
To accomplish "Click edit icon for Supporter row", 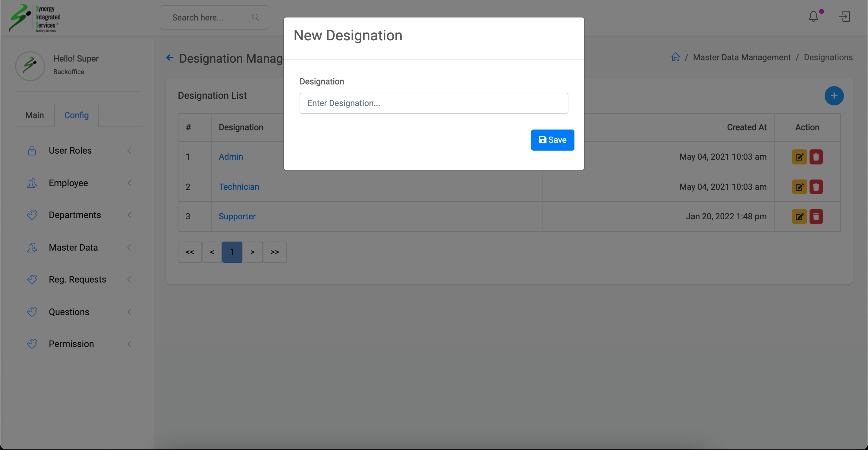I will [799, 217].
